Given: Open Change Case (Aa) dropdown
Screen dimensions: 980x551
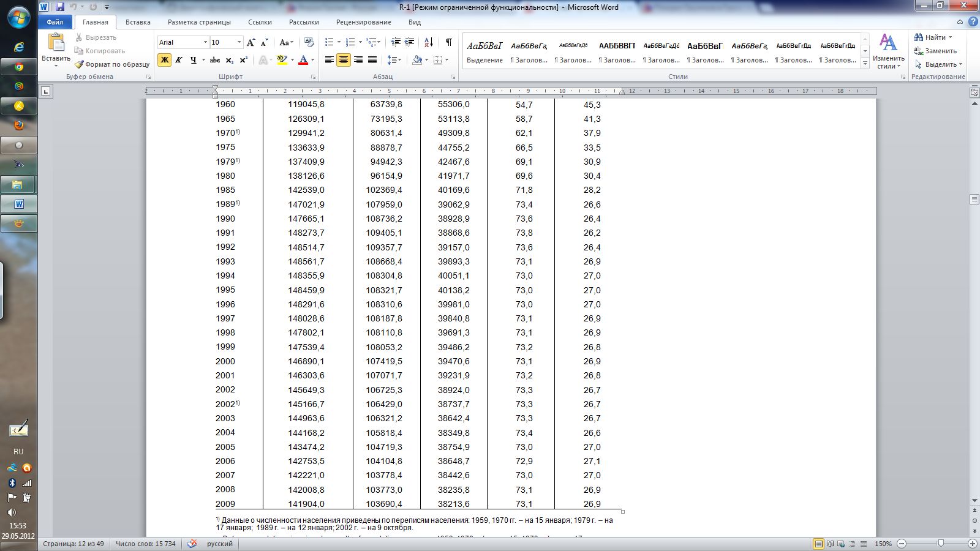Looking at the screenshot, I should pos(286,42).
